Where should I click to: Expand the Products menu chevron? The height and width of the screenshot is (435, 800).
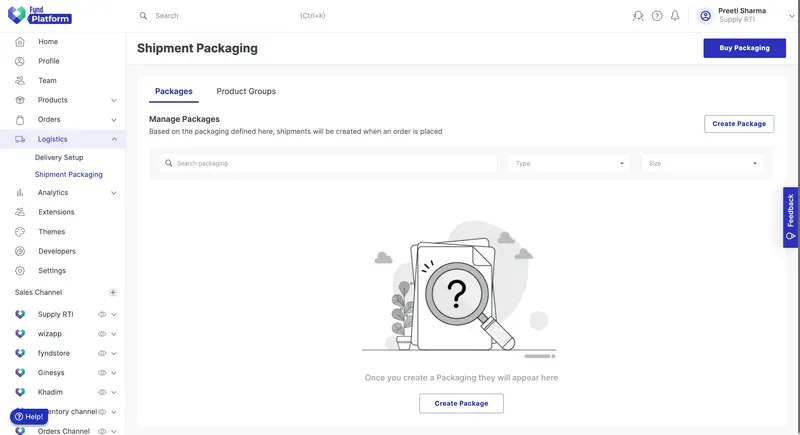[x=114, y=100]
